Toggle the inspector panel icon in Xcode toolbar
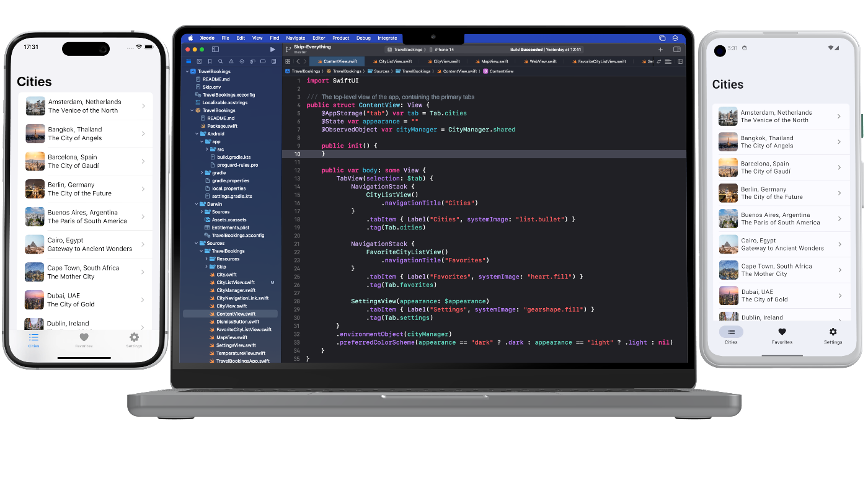868x488 pixels. click(677, 49)
